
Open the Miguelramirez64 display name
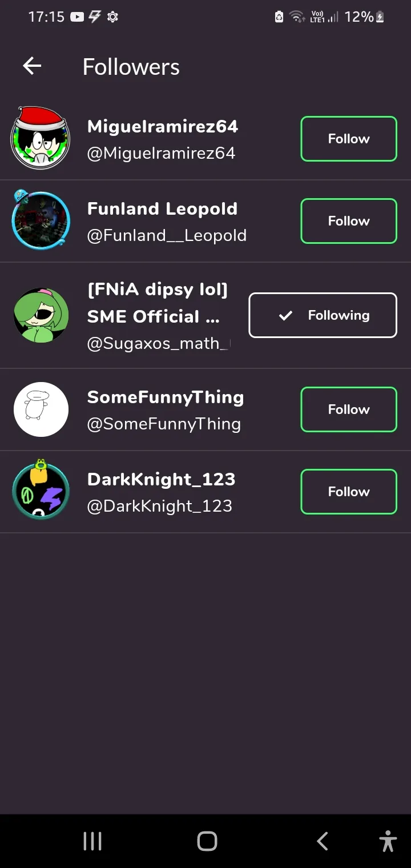pos(163,126)
